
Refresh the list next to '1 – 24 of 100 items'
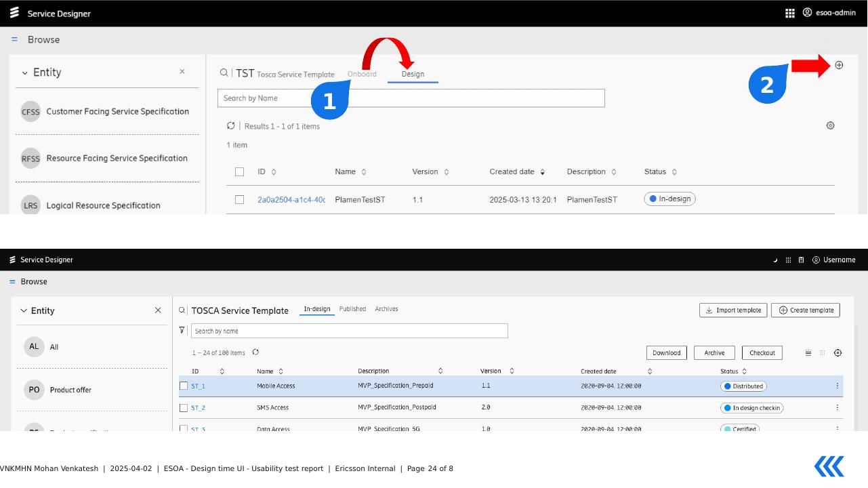click(x=256, y=352)
